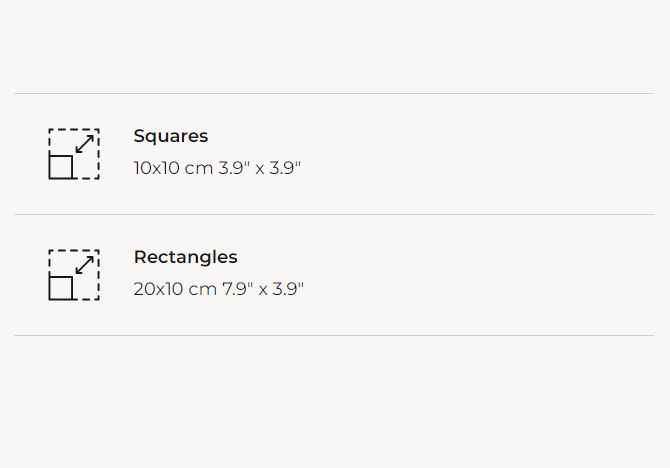
Task: Select the Squares heading
Action: [x=171, y=136]
